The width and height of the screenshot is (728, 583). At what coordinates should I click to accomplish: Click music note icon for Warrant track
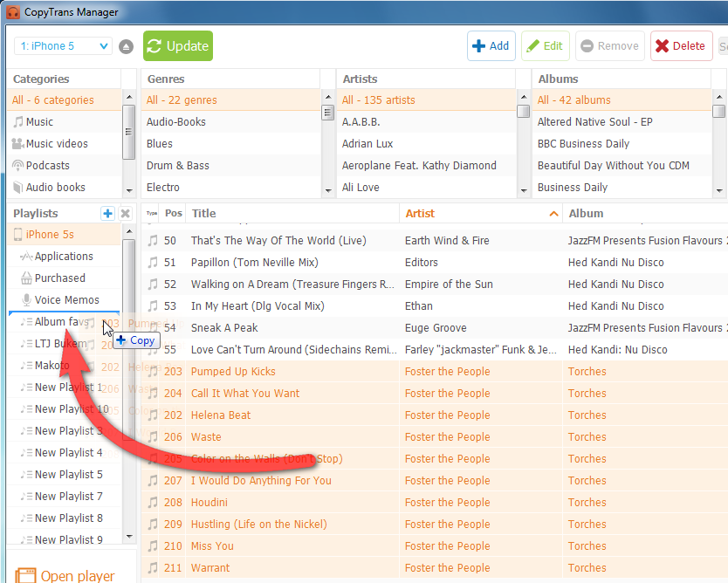pyautogui.click(x=152, y=568)
